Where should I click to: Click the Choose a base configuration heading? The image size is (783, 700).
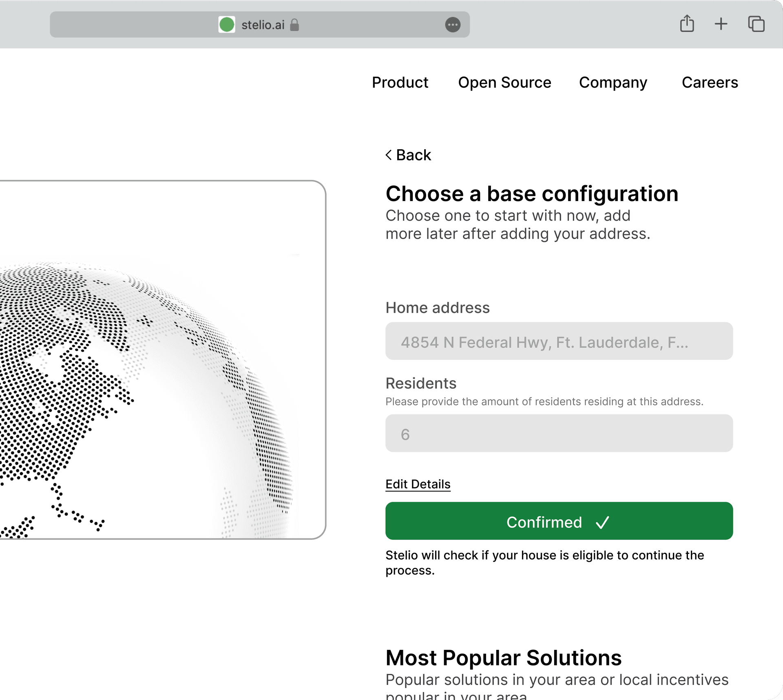532,193
